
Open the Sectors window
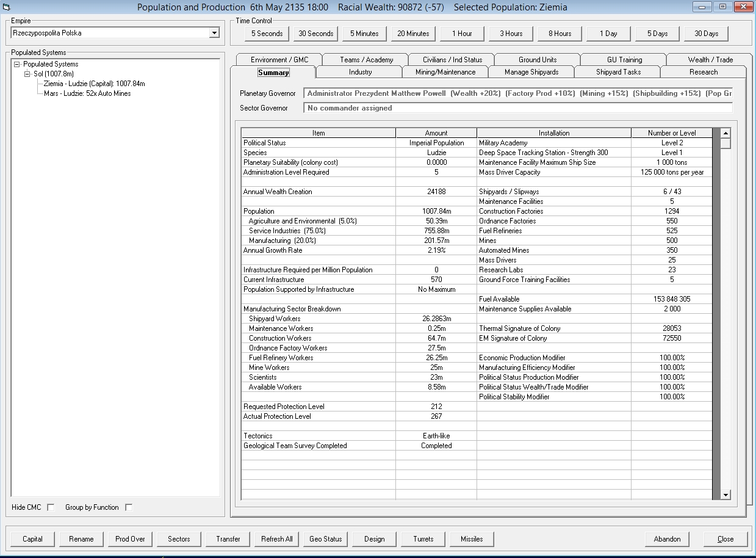(x=179, y=539)
